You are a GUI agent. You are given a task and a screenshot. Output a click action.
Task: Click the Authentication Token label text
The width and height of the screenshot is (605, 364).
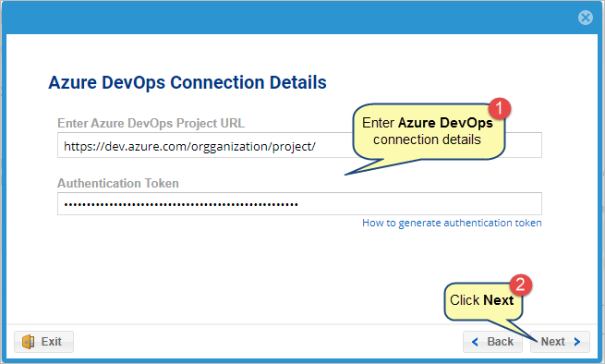click(118, 183)
